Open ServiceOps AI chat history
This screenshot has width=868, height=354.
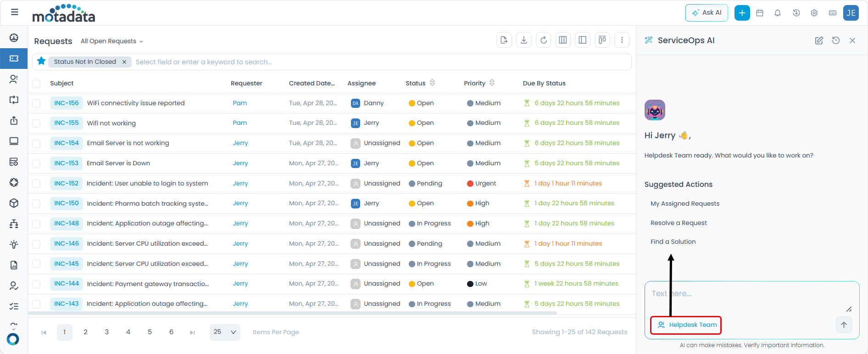point(836,40)
